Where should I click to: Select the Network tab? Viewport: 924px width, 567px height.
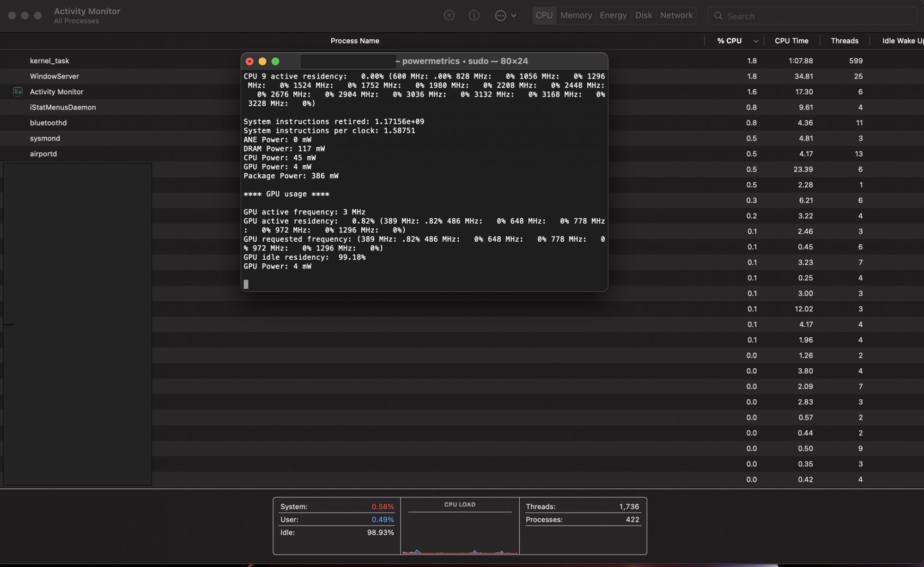click(x=676, y=15)
